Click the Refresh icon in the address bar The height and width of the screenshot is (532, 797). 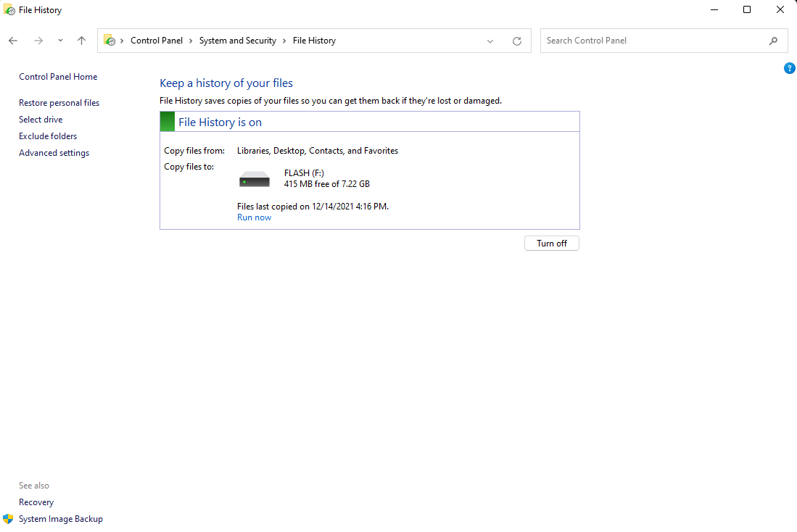click(x=517, y=41)
